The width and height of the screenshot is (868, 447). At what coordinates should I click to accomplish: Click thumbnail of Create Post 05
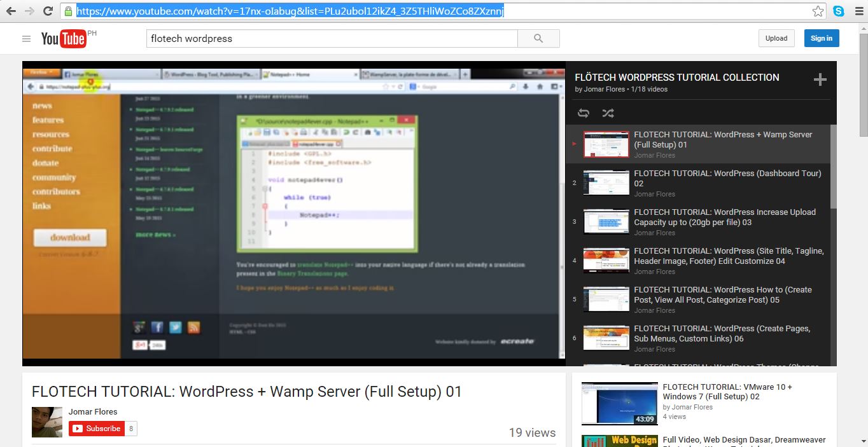coord(606,299)
